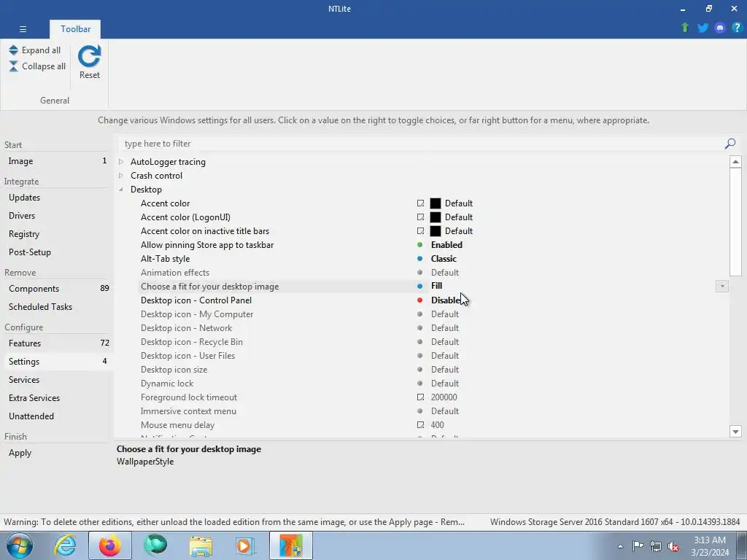Screen dimensions: 747x560
Task: Click the network tray icon
Action: tap(656, 546)
